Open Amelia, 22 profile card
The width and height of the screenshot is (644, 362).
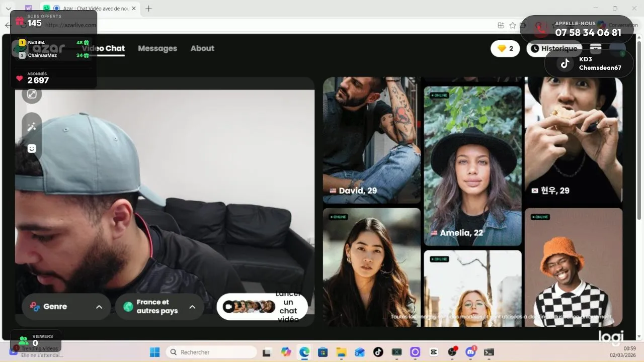coord(472,166)
